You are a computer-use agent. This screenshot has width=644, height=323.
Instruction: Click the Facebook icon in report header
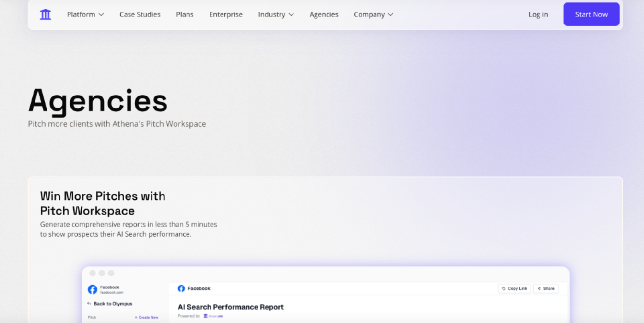(181, 288)
